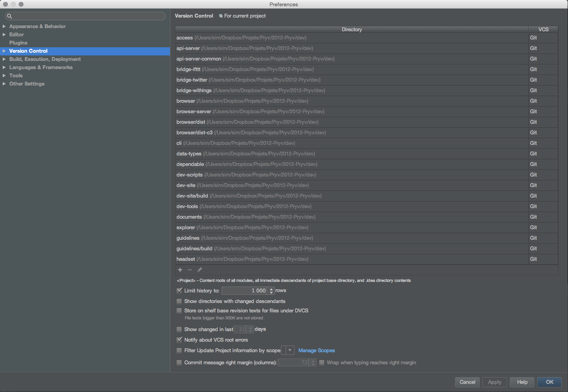
Task: Click the magnifying glass in the search field
Action: [9, 16]
